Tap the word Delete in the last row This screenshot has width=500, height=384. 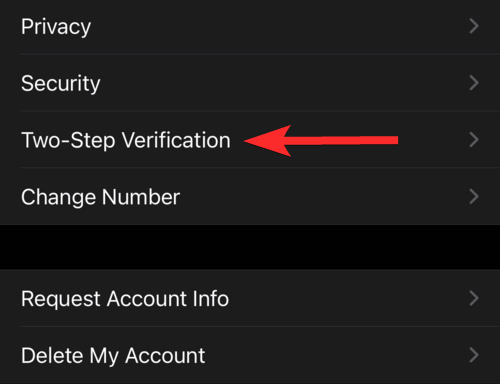(x=52, y=355)
